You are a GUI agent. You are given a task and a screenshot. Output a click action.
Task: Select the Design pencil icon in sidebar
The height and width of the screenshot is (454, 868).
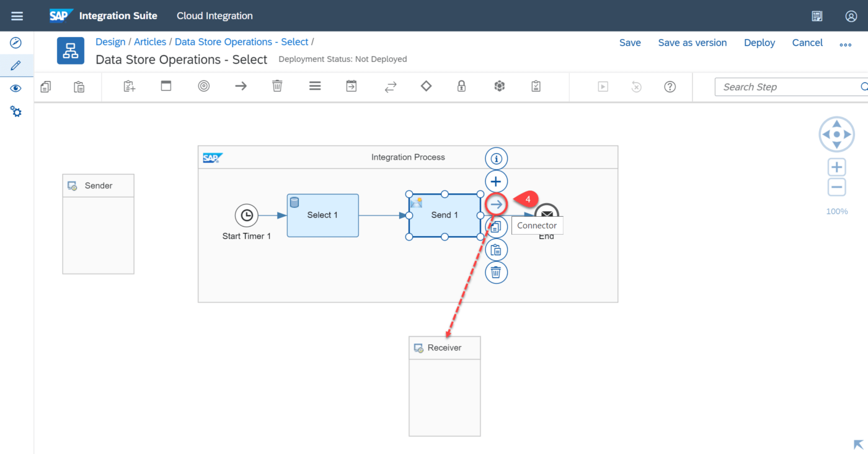pyautogui.click(x=16, y=65)
